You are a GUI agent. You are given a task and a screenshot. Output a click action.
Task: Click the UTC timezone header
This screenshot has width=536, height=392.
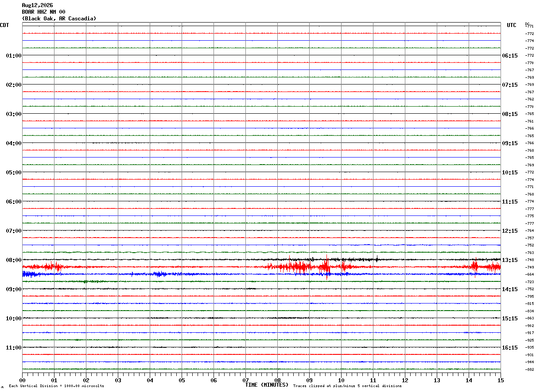point(512,25)
